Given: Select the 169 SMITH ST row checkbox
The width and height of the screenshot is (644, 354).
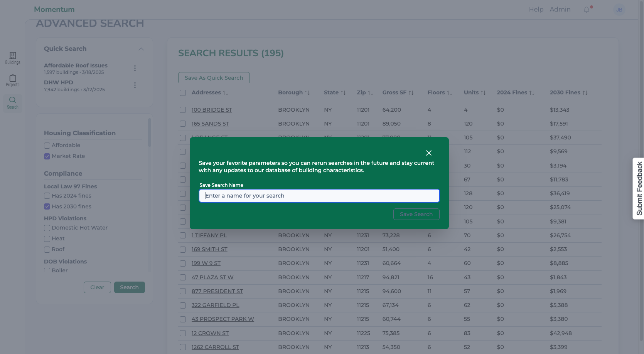Looking at the screenshot, I should pyautogui.click(x=183, y=249).
